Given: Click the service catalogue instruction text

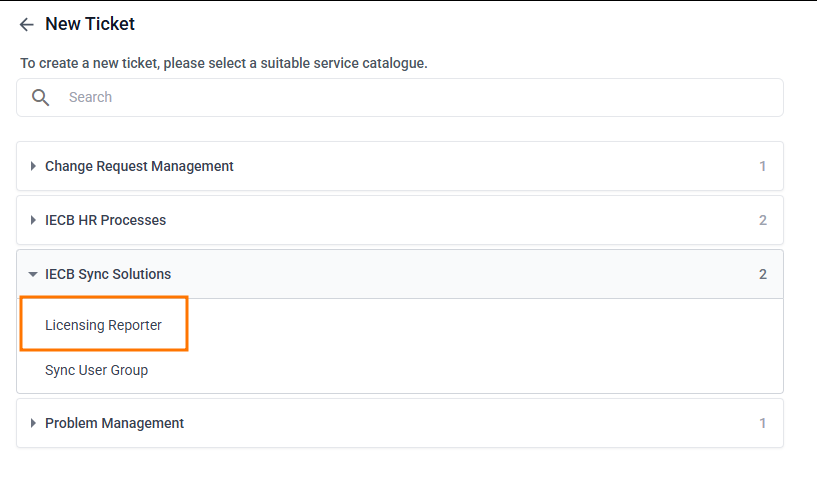Looking at the screenshot, I should point(224,63).
